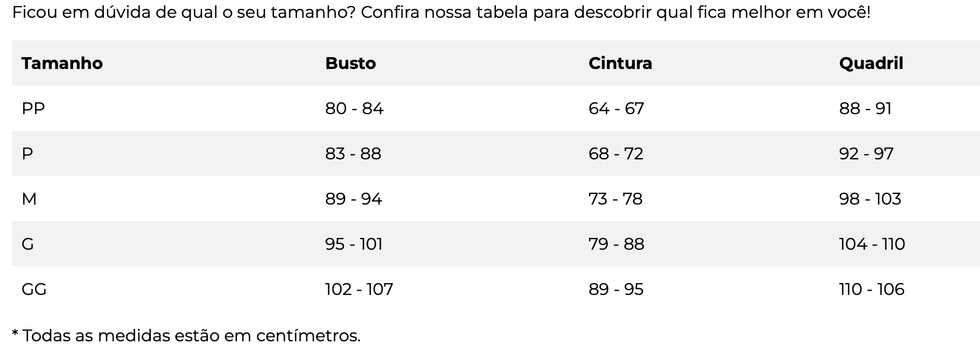This screenshot has height=358, width=980.
Task: Select the P size row label
Action: [x=27, y=153]
